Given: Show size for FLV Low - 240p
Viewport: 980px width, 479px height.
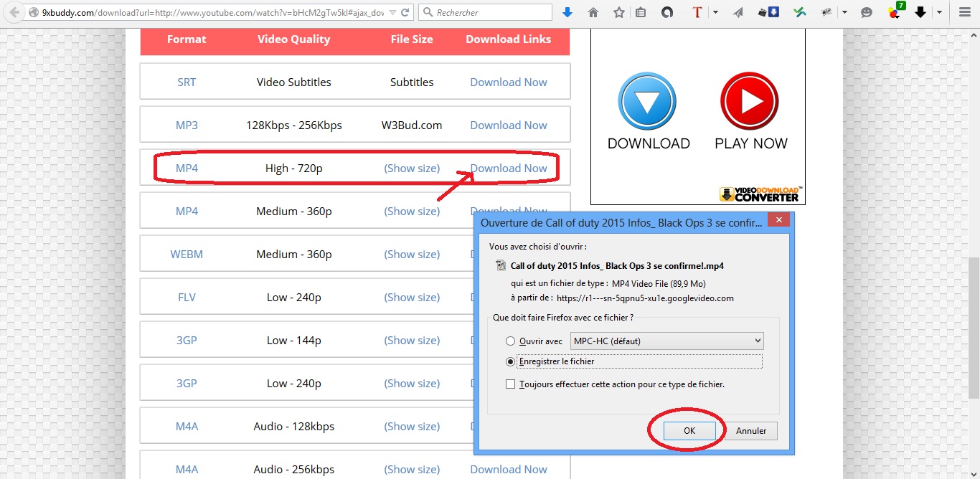Looking at the screenshot, I should [x=412, y=297].
